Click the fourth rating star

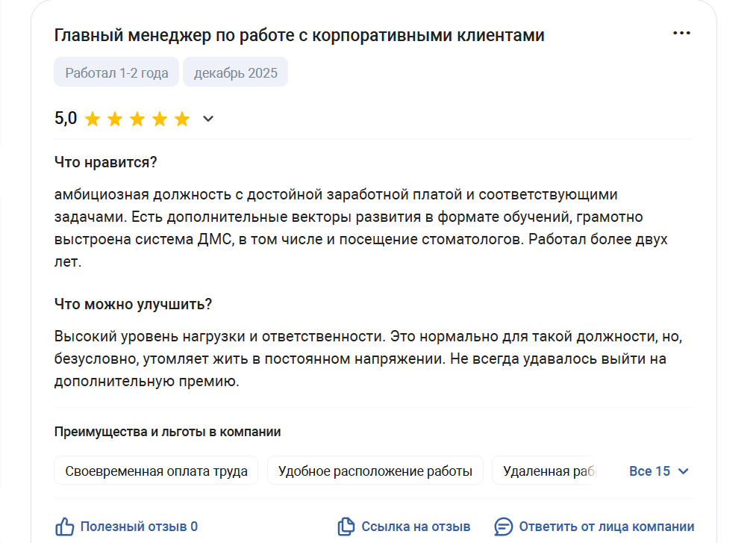(160, 119)
